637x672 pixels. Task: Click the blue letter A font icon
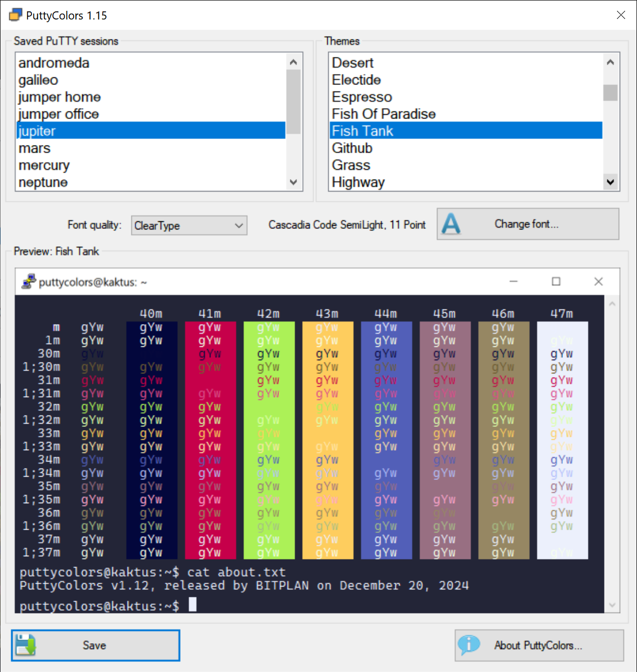click(451, 224)
